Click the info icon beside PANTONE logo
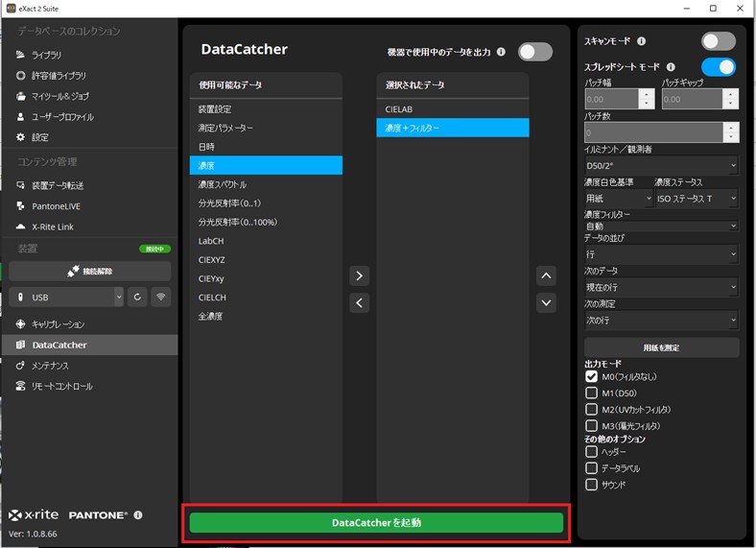This screenshot has height=548, width=756. tap(138, 515)
